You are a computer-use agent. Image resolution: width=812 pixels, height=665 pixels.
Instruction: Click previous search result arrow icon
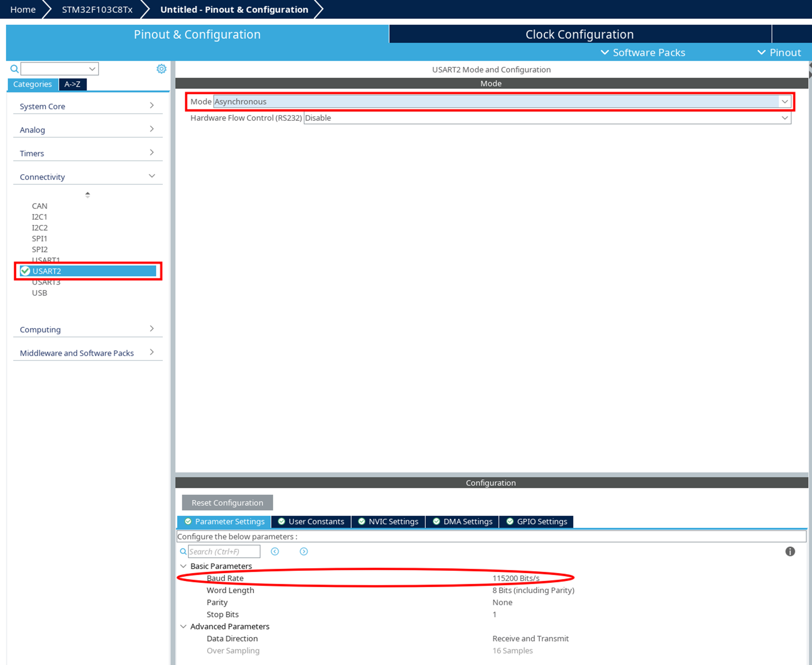pos(274,551)
